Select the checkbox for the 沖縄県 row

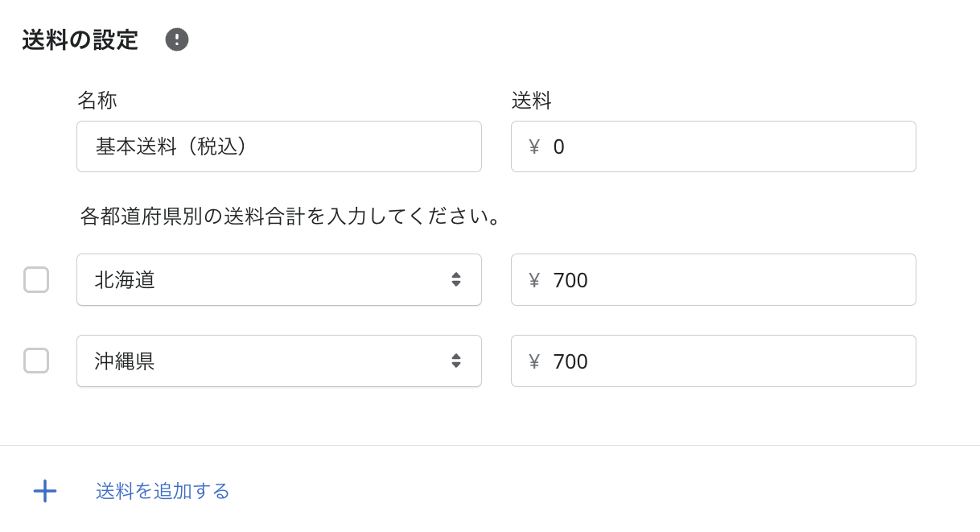coord(36,361)
